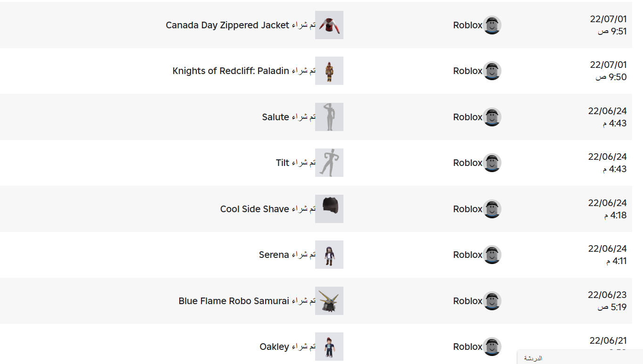The width and height of the screenshot is (643, 364).
Task: Click the Canada Day Zippered Jacket thumbnail
Action: 329,25
